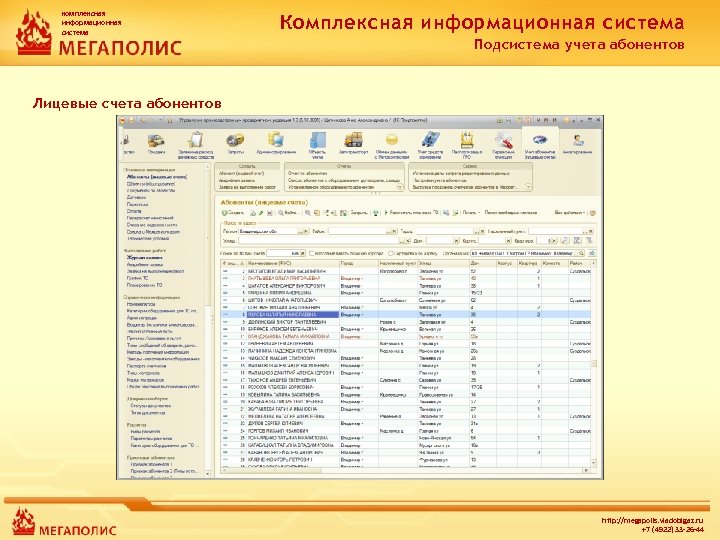Open the Печать dropdown in list toolbar

tap(471, 213)
